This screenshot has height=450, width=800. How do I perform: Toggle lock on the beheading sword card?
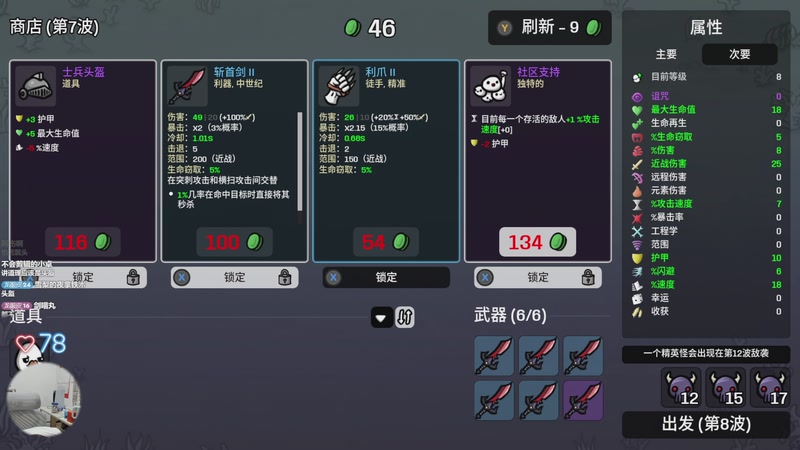(x=234, y=278)
